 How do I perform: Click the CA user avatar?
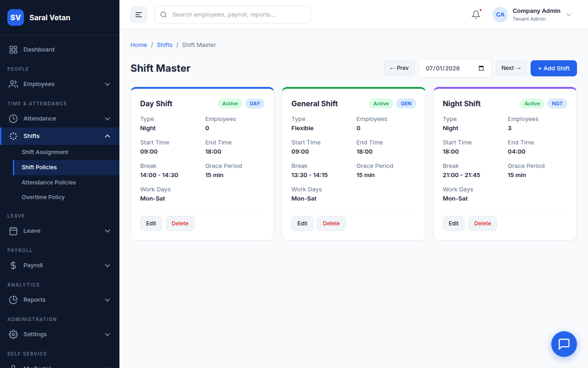coord(500,15)
